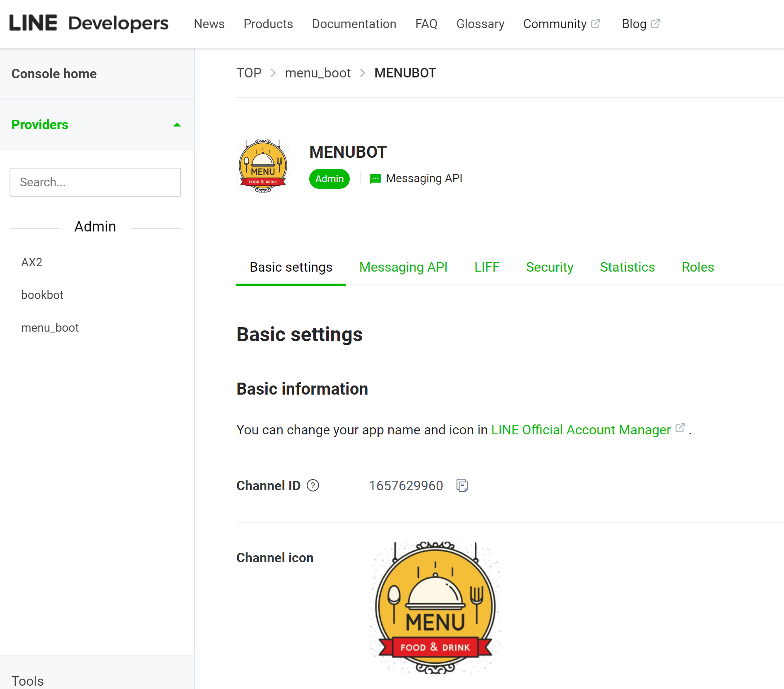Select the AX2 channel in the sidebar
This screenshot has width=784, height=689.
pos(31,262)
